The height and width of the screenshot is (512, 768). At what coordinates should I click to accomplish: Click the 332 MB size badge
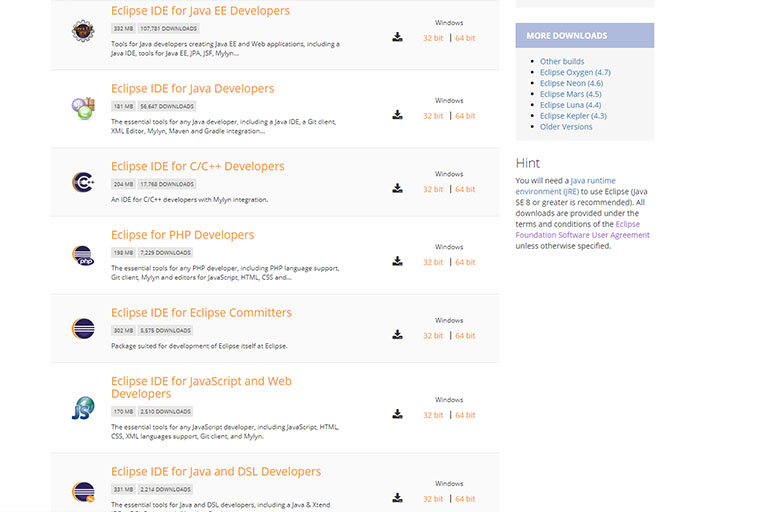(x=123, y=28)
